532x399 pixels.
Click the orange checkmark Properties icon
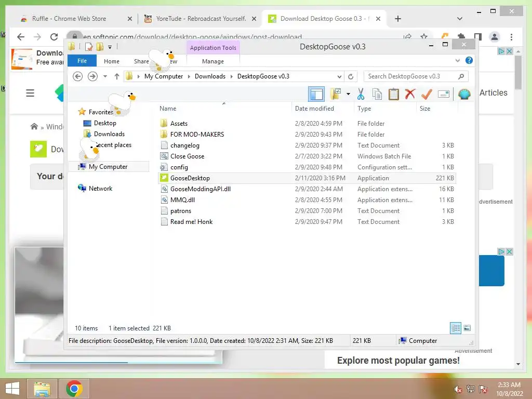(x=427, y=94)
